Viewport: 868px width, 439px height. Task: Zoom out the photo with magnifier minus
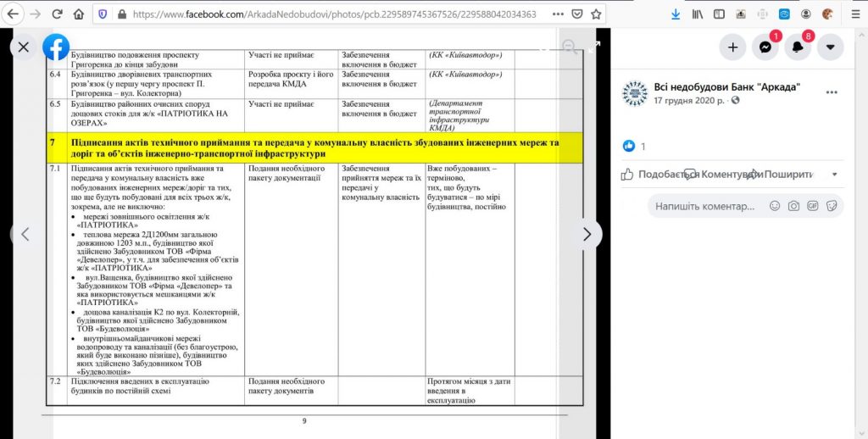tap(570, 47)
